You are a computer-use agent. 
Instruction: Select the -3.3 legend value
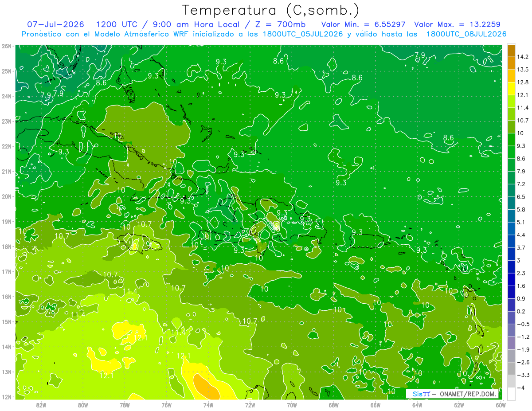(523, 375)
